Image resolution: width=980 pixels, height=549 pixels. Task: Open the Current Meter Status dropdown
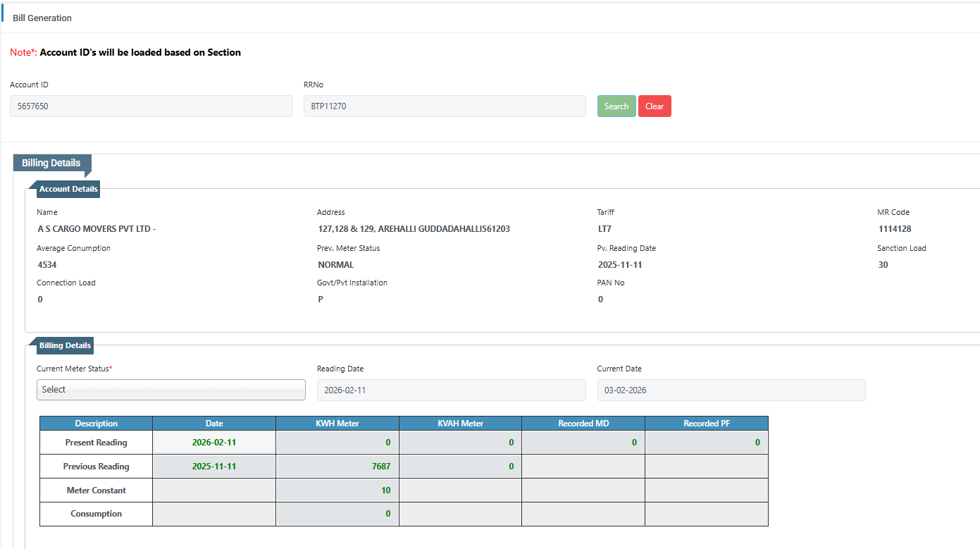171,390
